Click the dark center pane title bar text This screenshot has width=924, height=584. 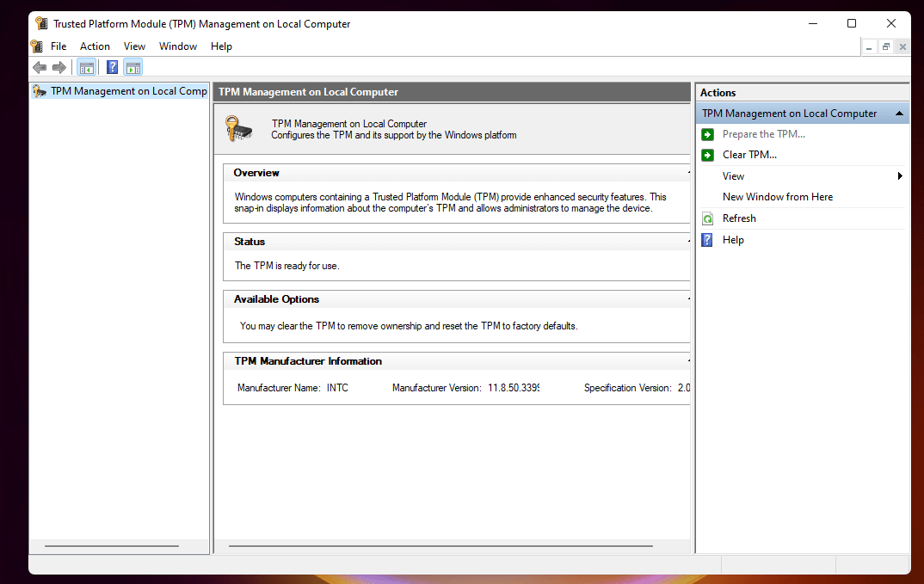(308, 92)
